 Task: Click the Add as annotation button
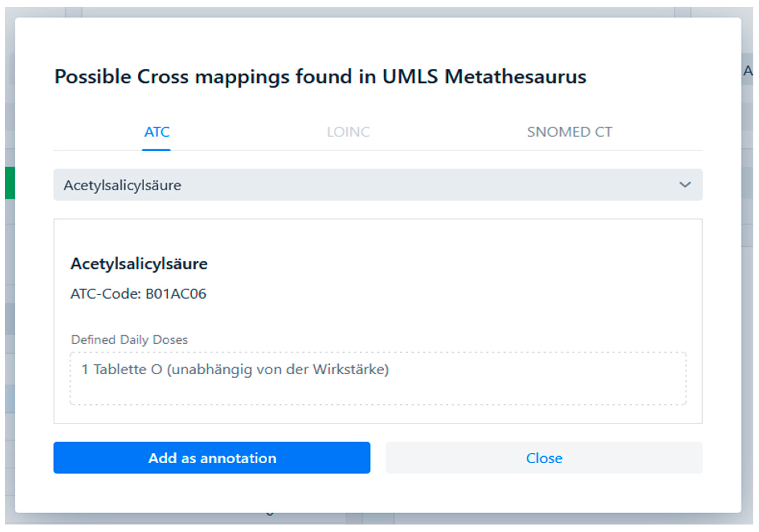click(211, 458)
